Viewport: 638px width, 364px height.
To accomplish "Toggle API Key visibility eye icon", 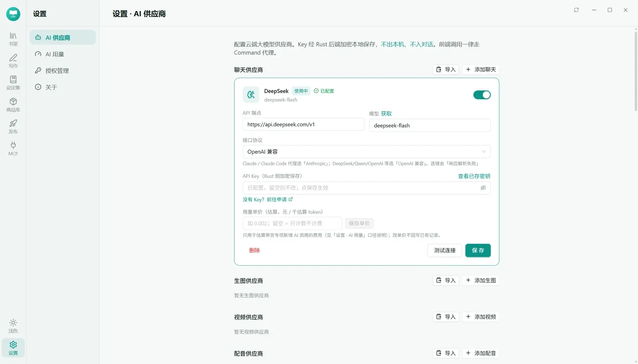I will (483, 188).
